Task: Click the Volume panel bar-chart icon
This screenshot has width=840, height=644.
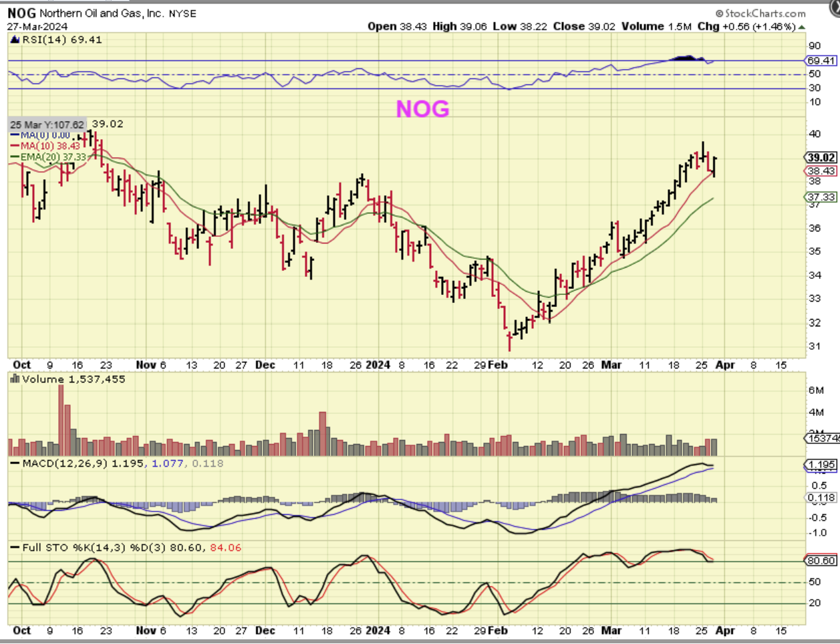Action: pos(15,379)
